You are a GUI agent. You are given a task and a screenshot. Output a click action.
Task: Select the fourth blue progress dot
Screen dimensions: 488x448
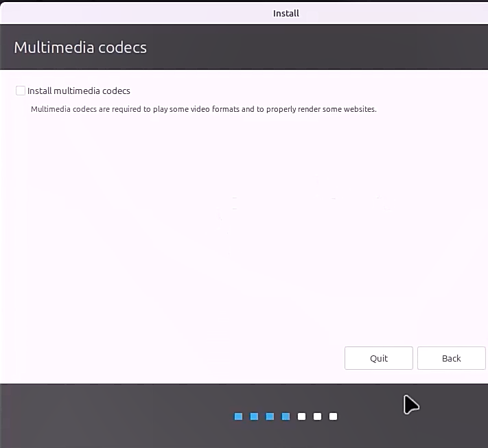[286, 416]
